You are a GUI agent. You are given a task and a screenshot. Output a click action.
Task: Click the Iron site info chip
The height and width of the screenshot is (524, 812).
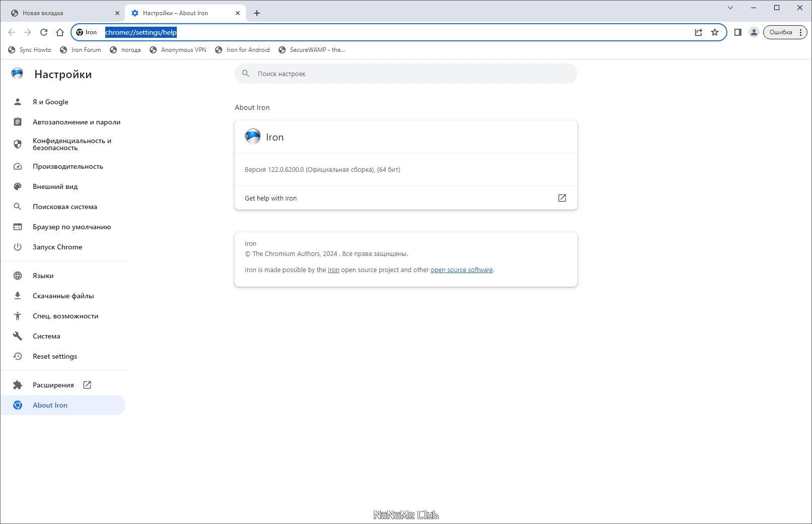click(87, 32)
